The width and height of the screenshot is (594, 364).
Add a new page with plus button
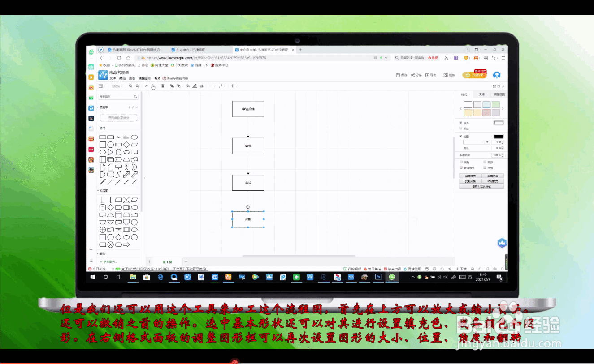tap(186, 261)
